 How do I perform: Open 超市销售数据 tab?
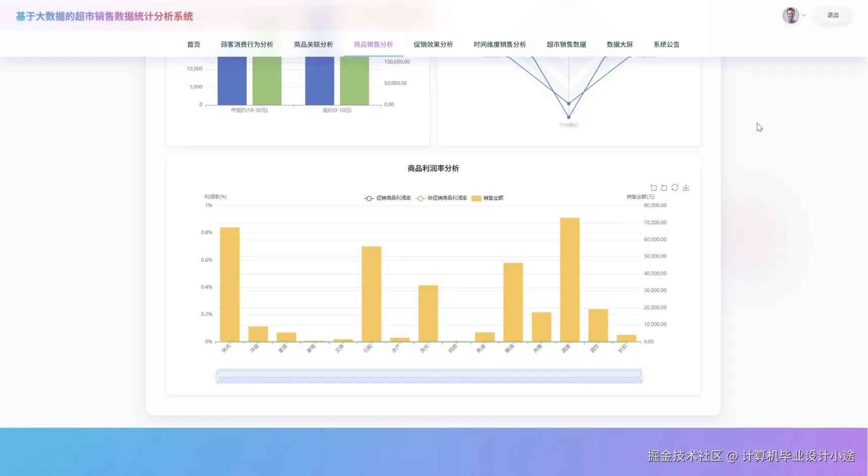point(566,44)
